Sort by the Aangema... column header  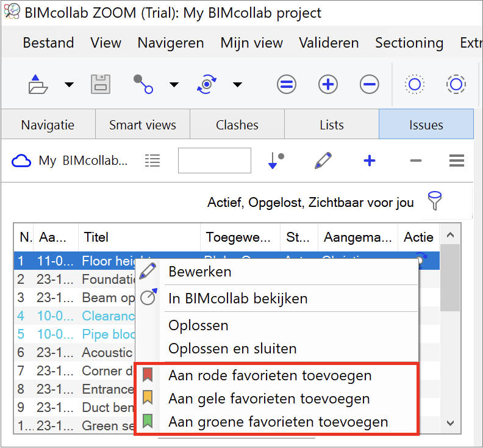pos(358,237)
